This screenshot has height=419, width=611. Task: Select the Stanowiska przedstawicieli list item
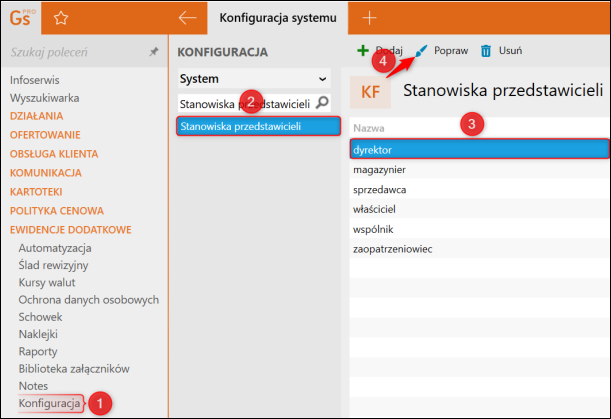pos(258,126)
